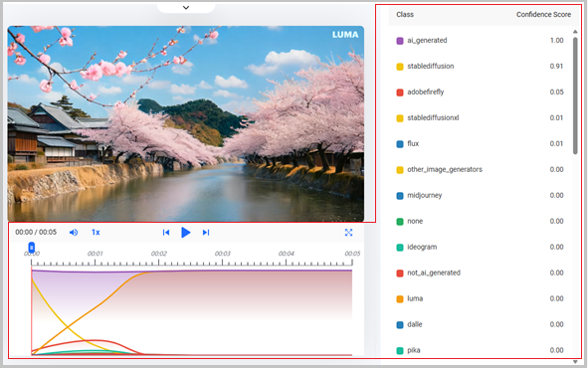This screenshot has height=368, width=588.
Task: Enter fullscreen view
Action: coord(348,233)
